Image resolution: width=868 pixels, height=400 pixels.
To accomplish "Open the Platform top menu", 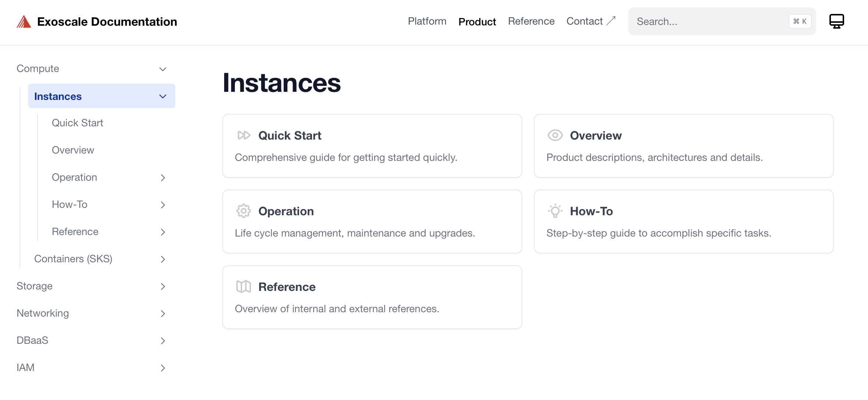I will [x=427, y=21].
